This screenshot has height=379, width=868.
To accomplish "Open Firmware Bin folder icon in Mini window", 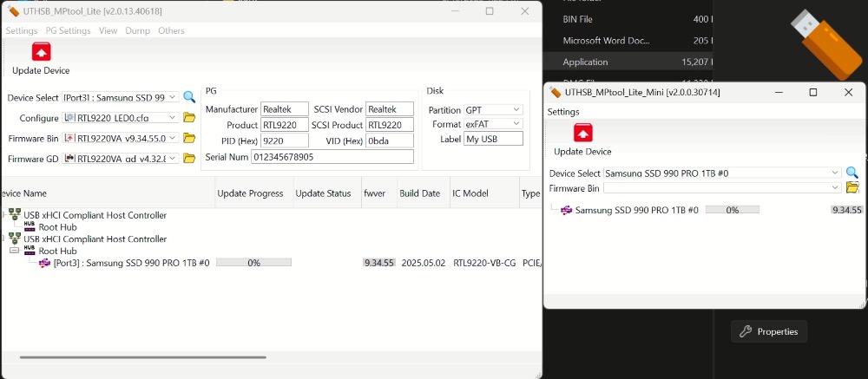I will tap(852, 188).
